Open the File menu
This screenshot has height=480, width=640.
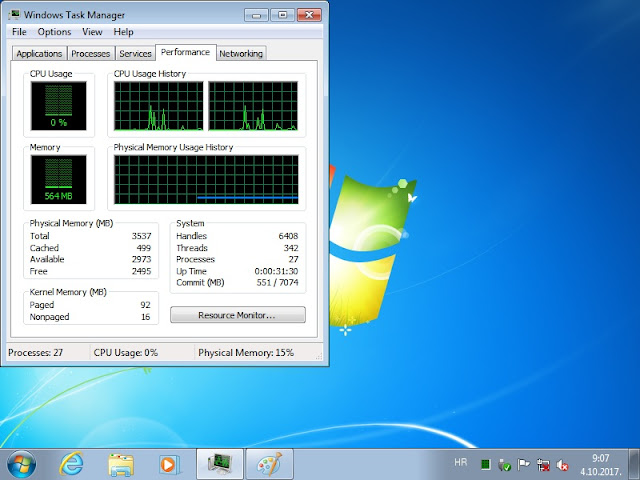pos(19,32)
